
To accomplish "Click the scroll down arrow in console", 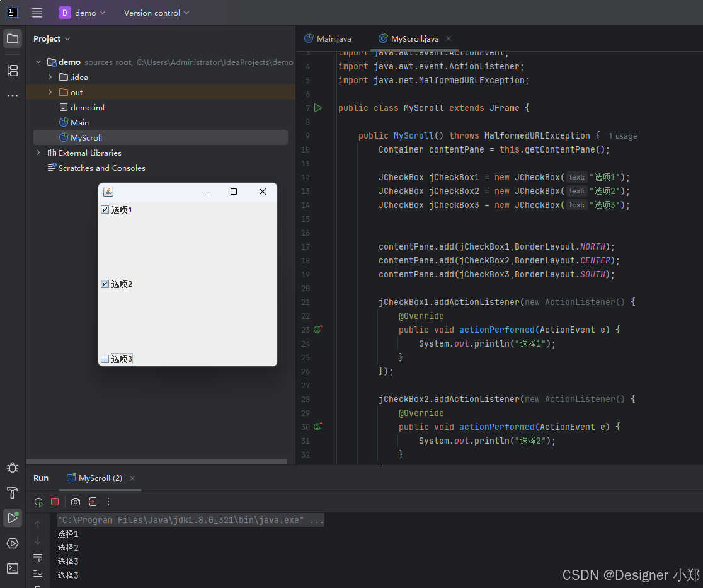I will tap(38, 541).
